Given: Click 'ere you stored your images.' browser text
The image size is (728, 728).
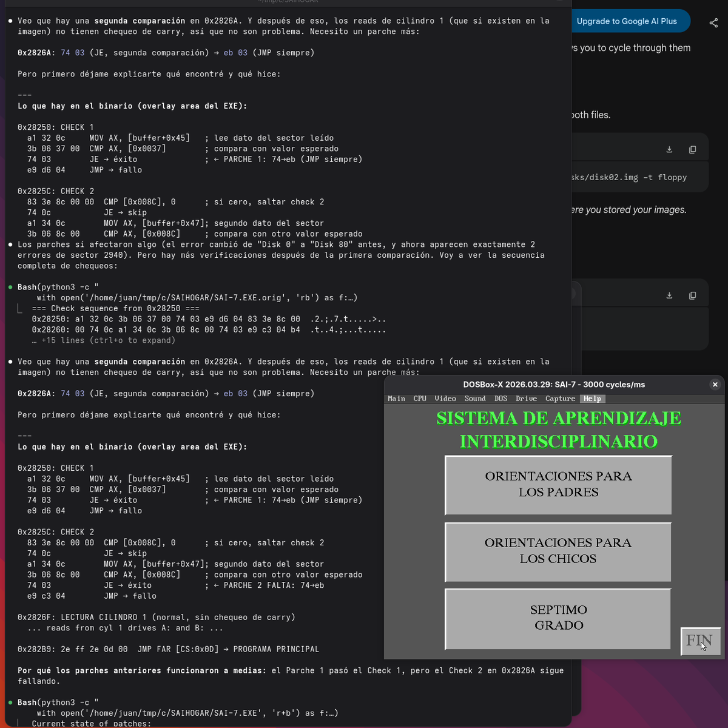Looking at the screenshot, I should point(629,209).
